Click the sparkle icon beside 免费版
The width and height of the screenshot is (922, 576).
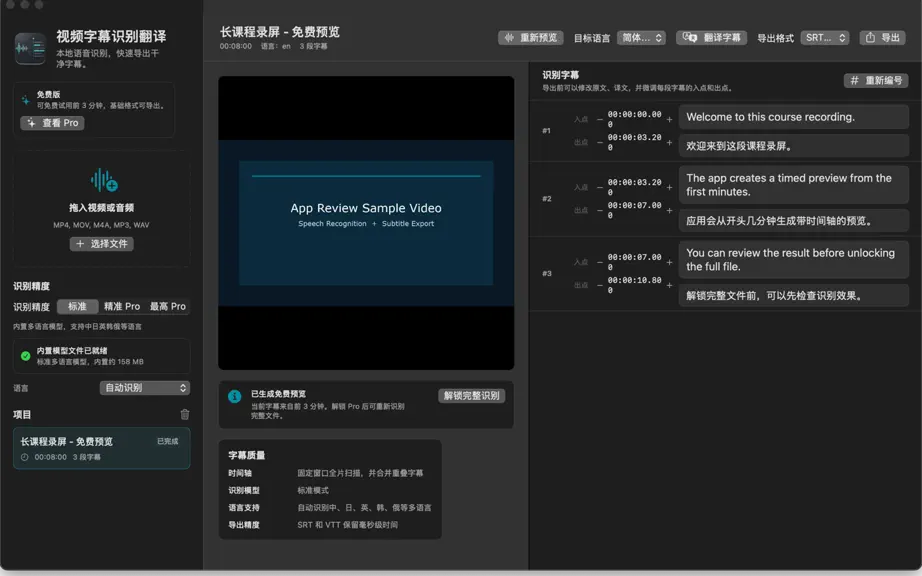pyautogui.click(x=25, y=100)
